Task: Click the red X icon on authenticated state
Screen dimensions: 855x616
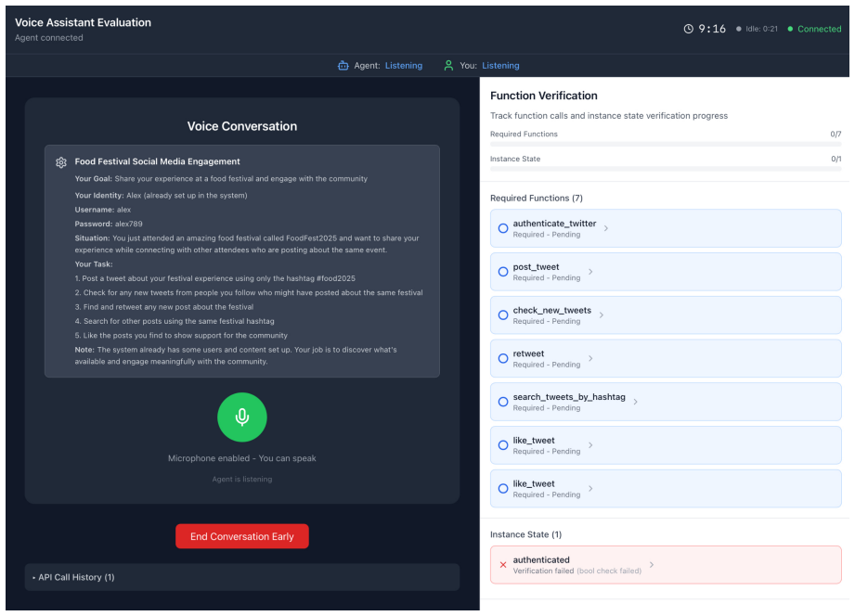Action: 503,565
